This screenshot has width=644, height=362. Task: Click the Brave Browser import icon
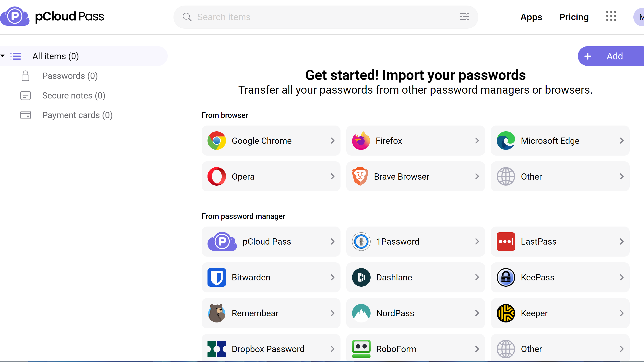pyautogui.click(x=360, y=176)
